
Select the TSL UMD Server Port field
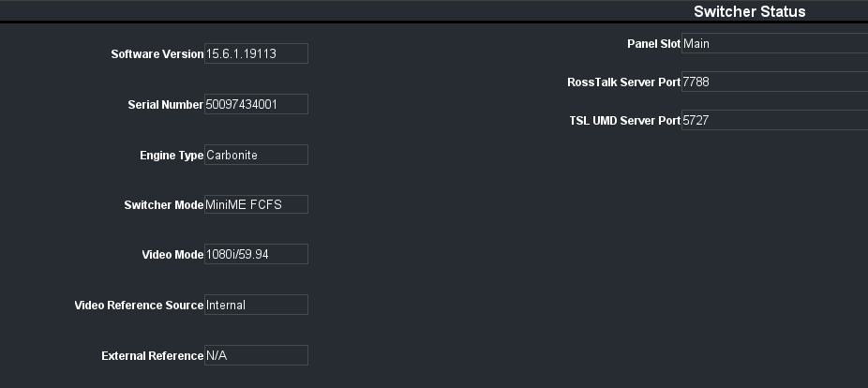[x=774, y=121]
